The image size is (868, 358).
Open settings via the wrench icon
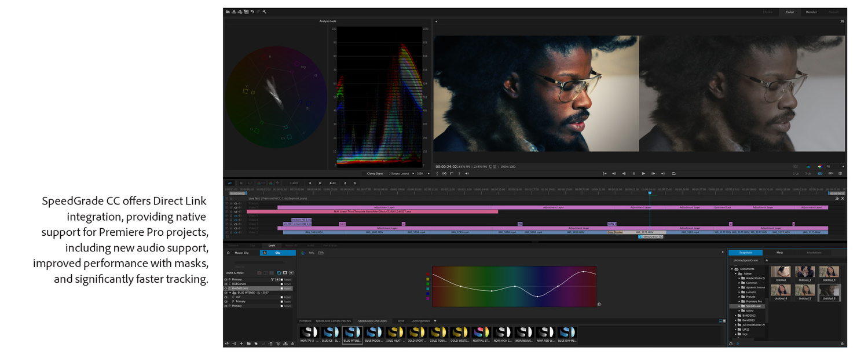(265, 12)
